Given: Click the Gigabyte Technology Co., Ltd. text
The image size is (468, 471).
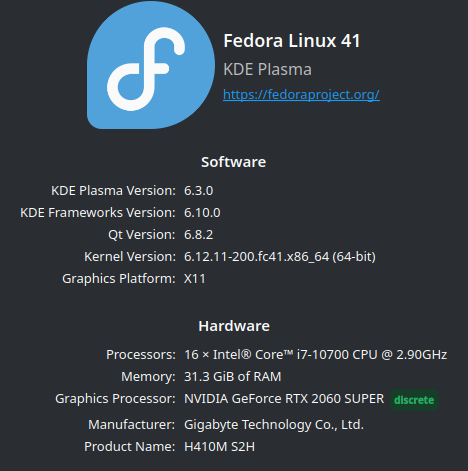Looking at the screenshot, I should (x=274, y=425).
